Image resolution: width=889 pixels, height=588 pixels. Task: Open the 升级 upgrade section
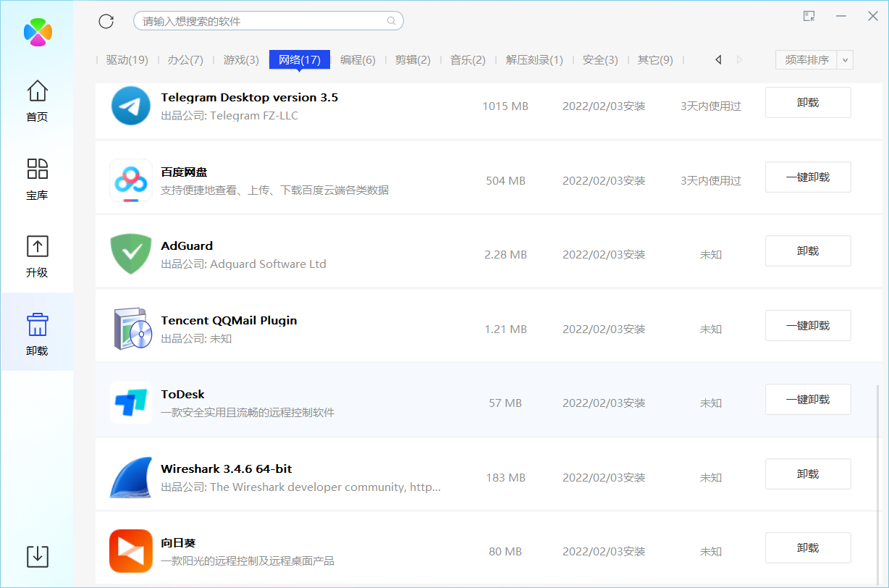coord(37,256)
